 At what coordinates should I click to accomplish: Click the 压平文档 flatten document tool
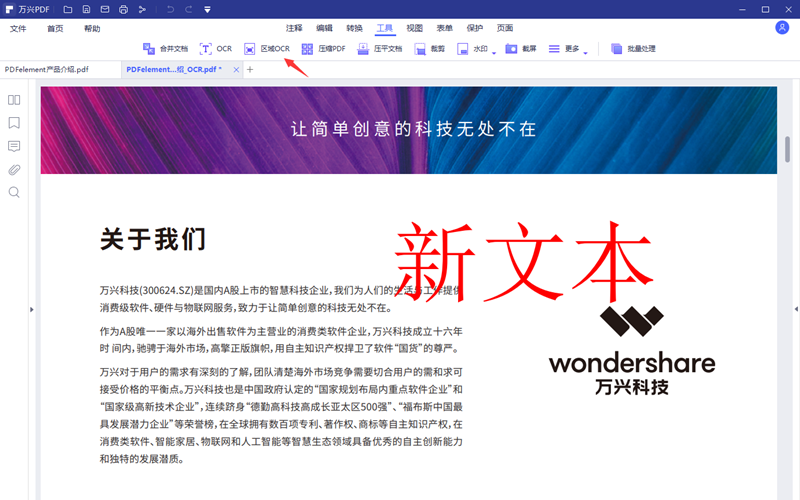(x=380, y=48)
